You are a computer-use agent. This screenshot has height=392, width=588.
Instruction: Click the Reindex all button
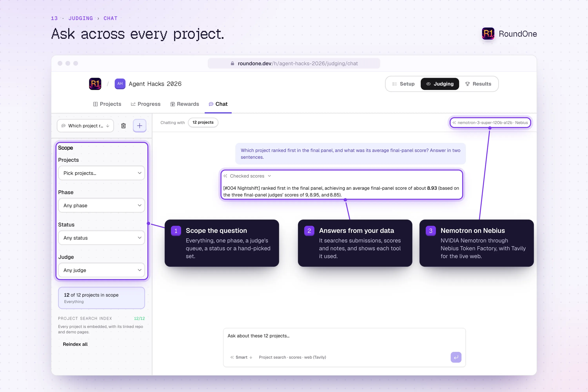click(75, 344)
